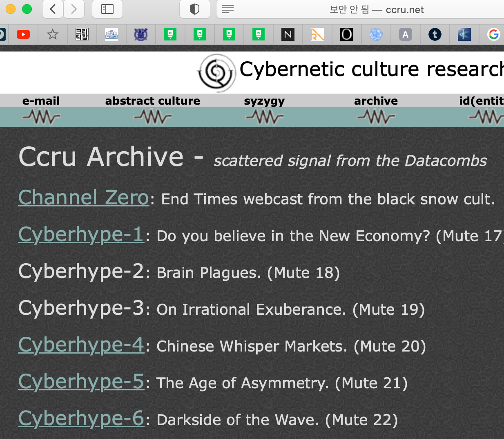
Task: Click the 'Cybernetic culture research' page title
Action: coord(372,69)
